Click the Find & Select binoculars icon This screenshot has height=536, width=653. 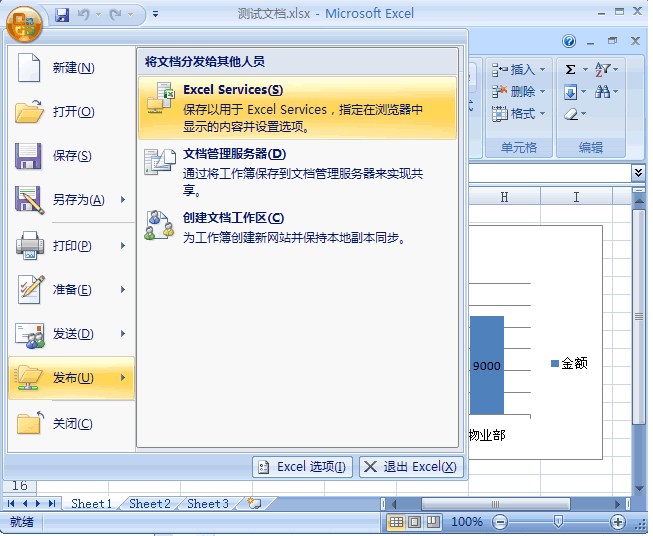602,92
